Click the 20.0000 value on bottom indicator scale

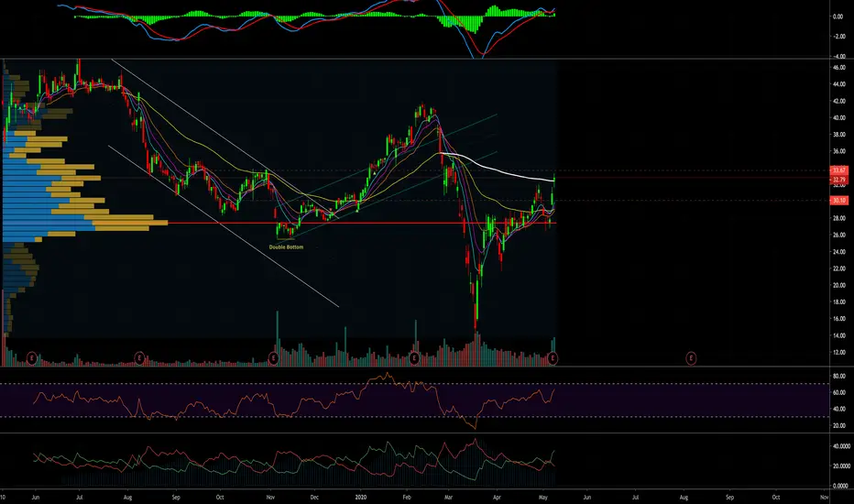841,466
